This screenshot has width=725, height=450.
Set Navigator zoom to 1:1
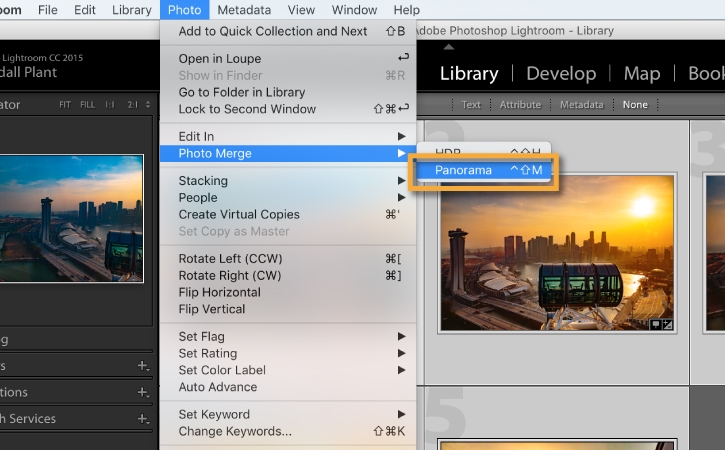pyautogui.click(x=110, y=105)
